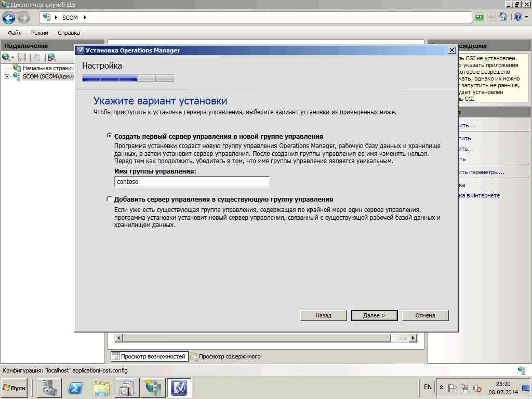Click SCOM breadcrumb in the address bar
This screenshot has height=399, width=532.
[70, 18]
